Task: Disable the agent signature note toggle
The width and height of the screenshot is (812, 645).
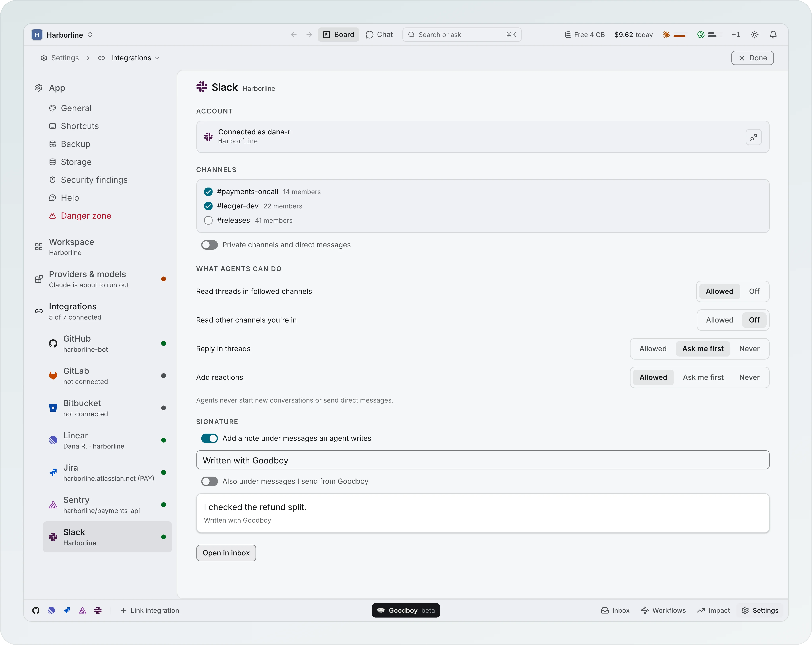Action: [209, 438]
